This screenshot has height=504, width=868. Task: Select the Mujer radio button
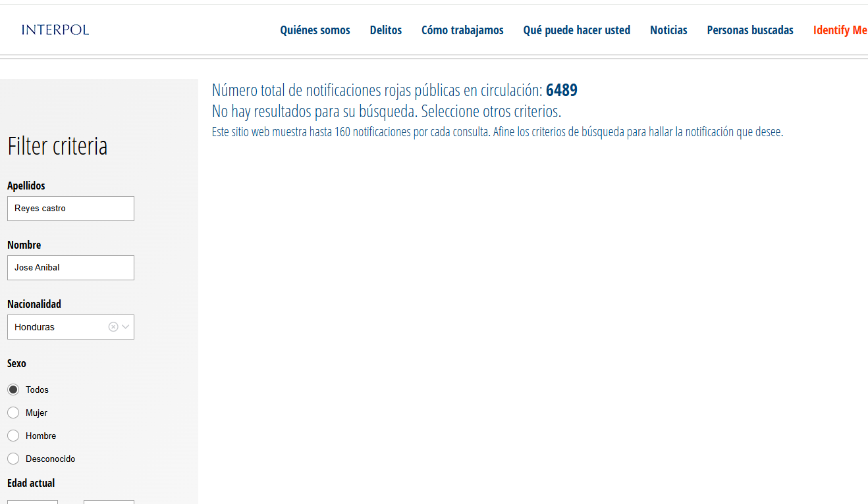[x=13, y=413]
